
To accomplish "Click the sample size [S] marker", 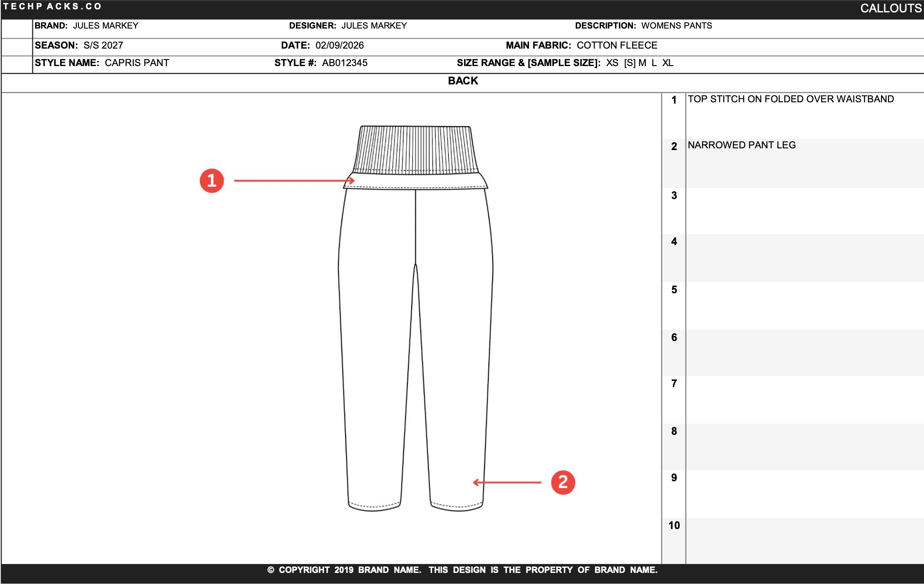I will coord(630,63).
